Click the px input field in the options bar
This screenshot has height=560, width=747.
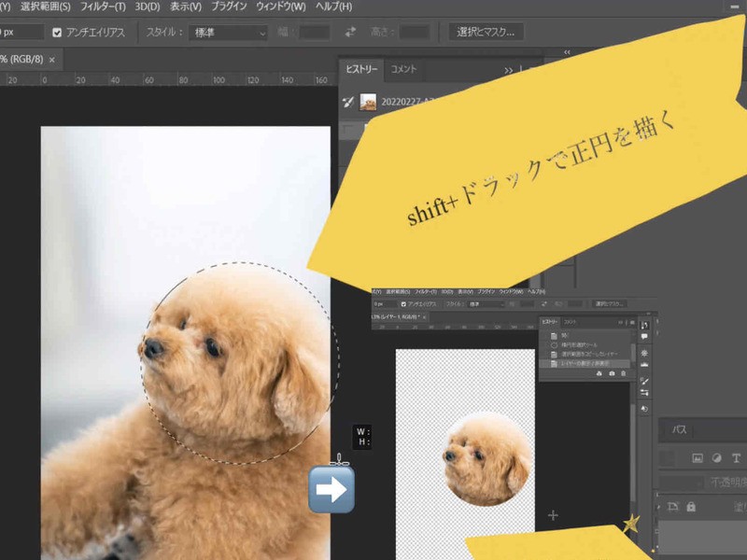tap(21, 33)
